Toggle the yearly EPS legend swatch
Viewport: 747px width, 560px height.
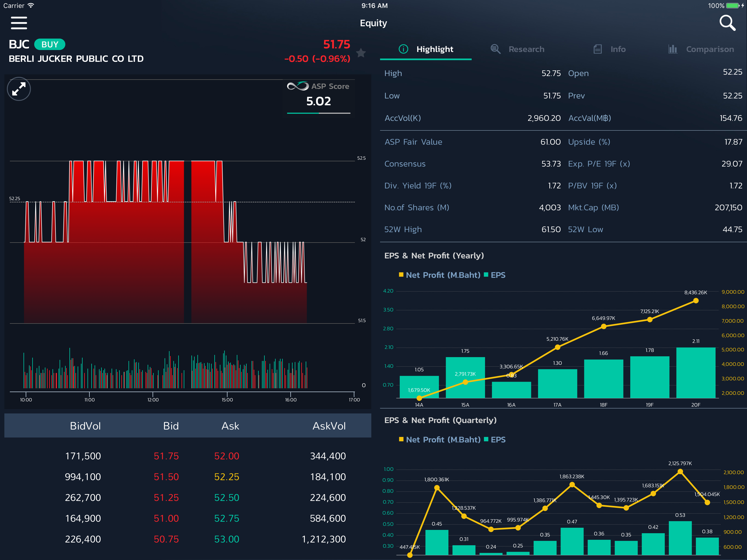[486, 275]
